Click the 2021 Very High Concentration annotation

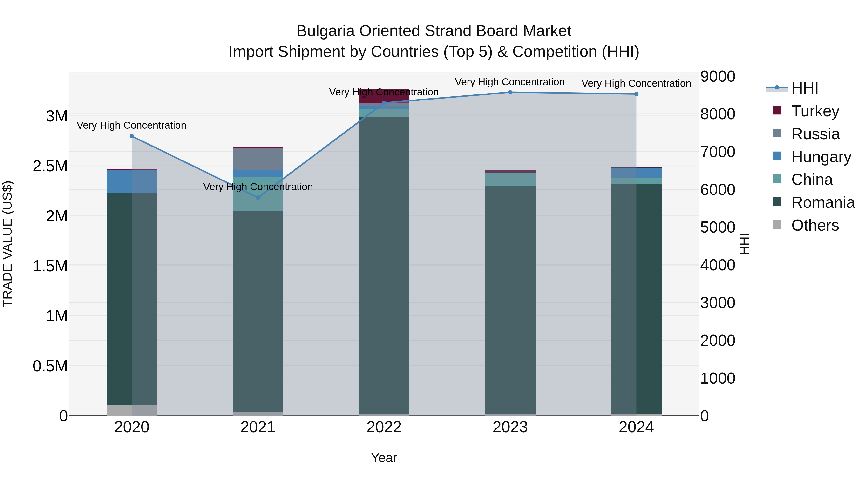258,187
